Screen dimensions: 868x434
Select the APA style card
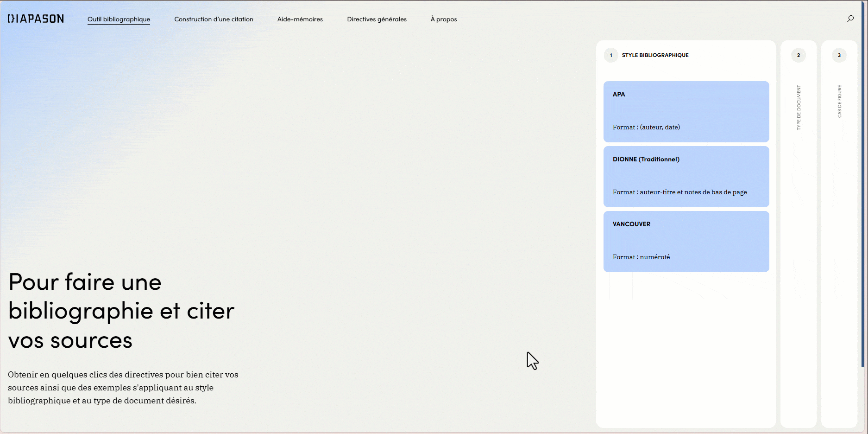pyautogui.click(x=686, y=111)
